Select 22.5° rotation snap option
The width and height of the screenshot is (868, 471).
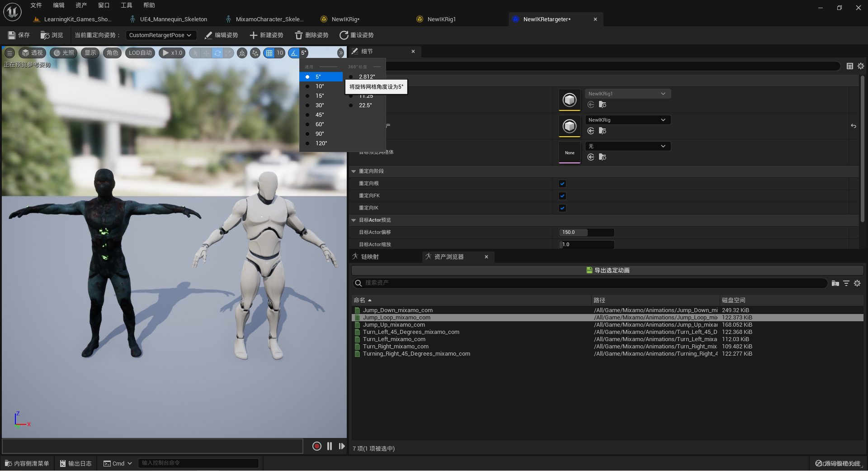[x=364, y=105]
